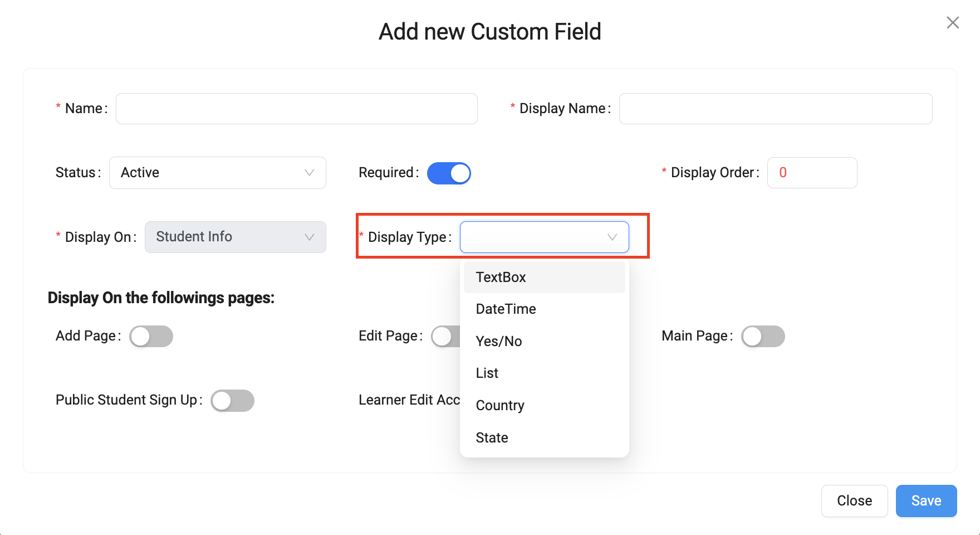Enable the Add Page toggle
Image resolution: width=980 pixels, height=535 pixels.
[151, 337]
